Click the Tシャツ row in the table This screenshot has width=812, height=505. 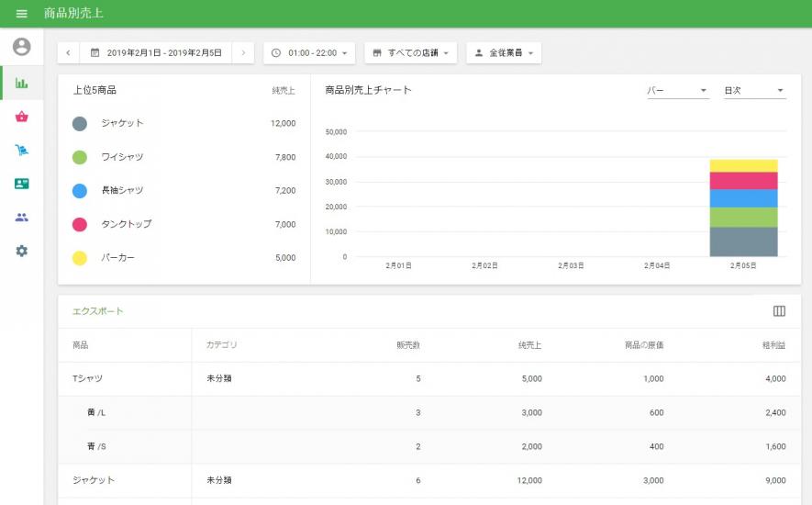(88, 378)
